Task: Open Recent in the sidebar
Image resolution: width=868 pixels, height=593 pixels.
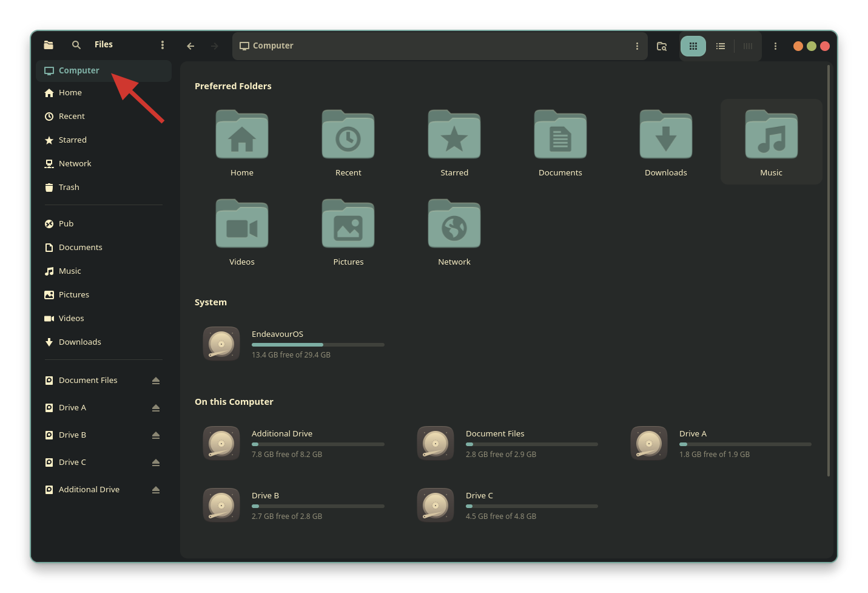Action: coord(104,117)
